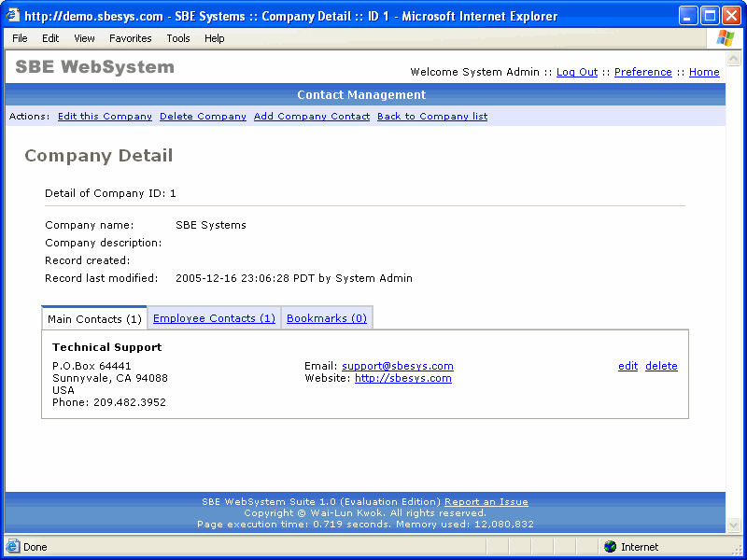747x560 pixels.
Task: Open the Tools menu
Action: tap(178, 38)
